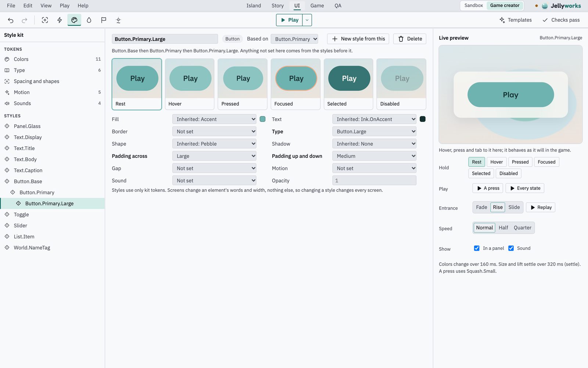The width and height of the screenshot is (588, 368).
Task: Switch to the Story tab
Action: (x=277, y=6)
